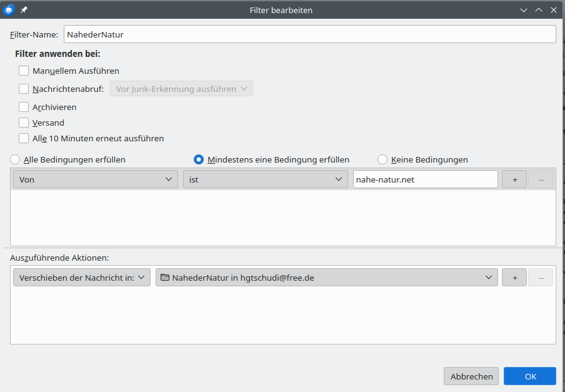Select Alle Bedingungen erfüllen radio button

pos(15,159)
